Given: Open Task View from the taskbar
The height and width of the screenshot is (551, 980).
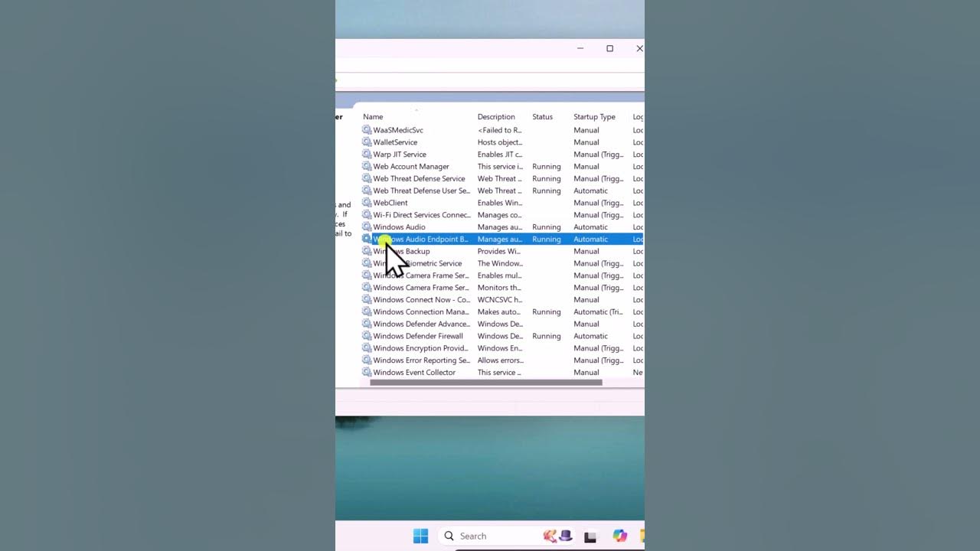Looking at the screenshot, I should tap(590, 537).
